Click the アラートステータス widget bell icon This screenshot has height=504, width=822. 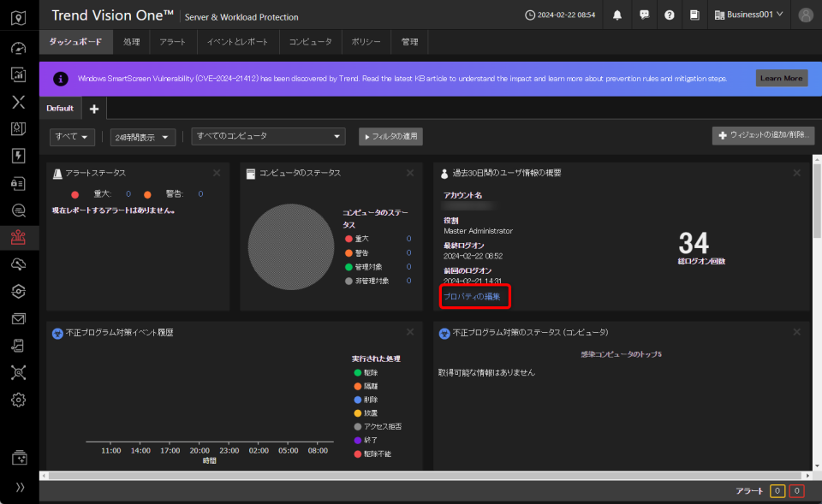click(57, 174)
